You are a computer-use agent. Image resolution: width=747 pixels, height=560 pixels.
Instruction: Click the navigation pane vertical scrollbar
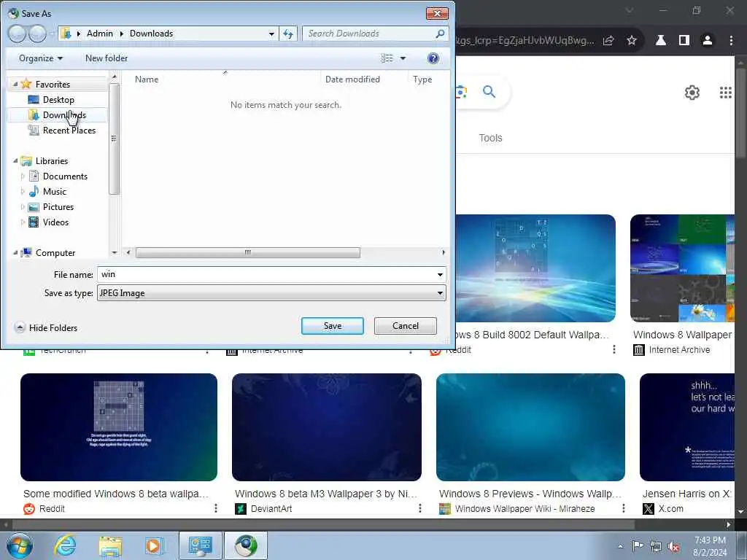tap(113, 139)
